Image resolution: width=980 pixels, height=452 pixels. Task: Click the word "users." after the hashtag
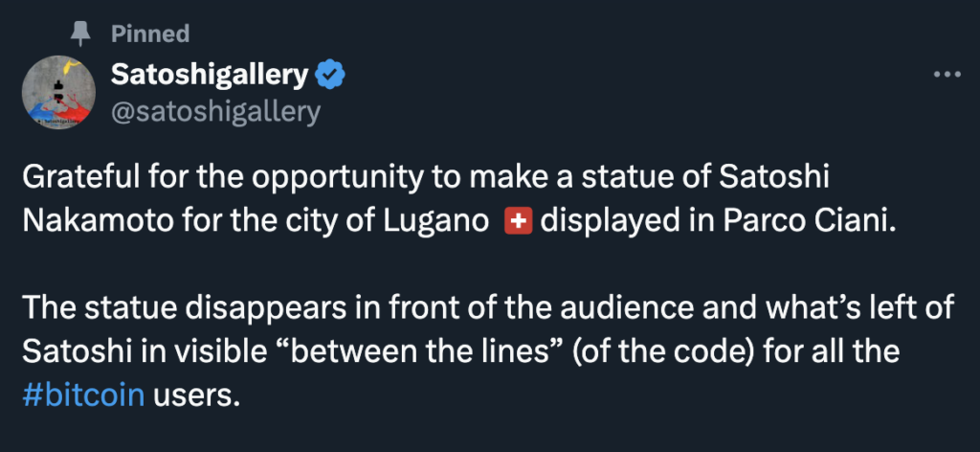(x=194, y=396)
